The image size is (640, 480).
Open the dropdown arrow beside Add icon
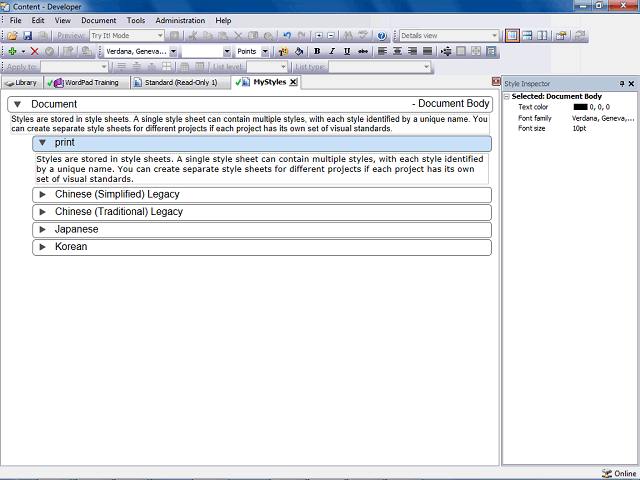(x=23, y=51)
